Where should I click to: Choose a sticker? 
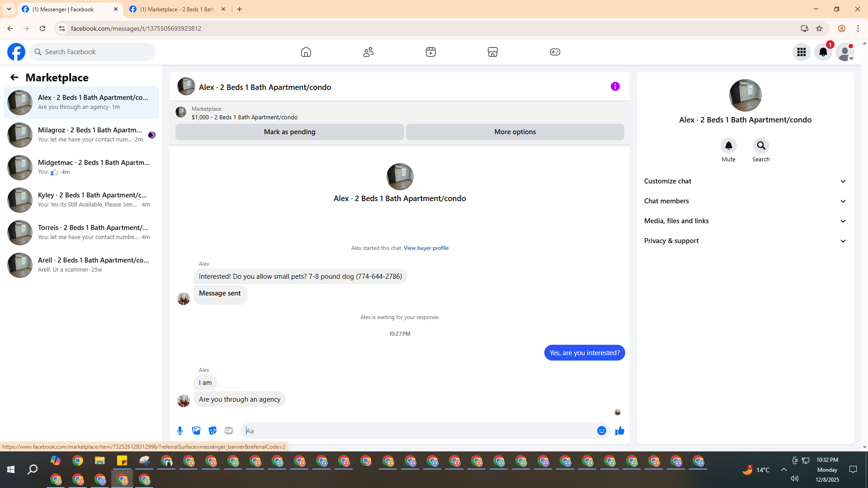click(x=212, y=431)
